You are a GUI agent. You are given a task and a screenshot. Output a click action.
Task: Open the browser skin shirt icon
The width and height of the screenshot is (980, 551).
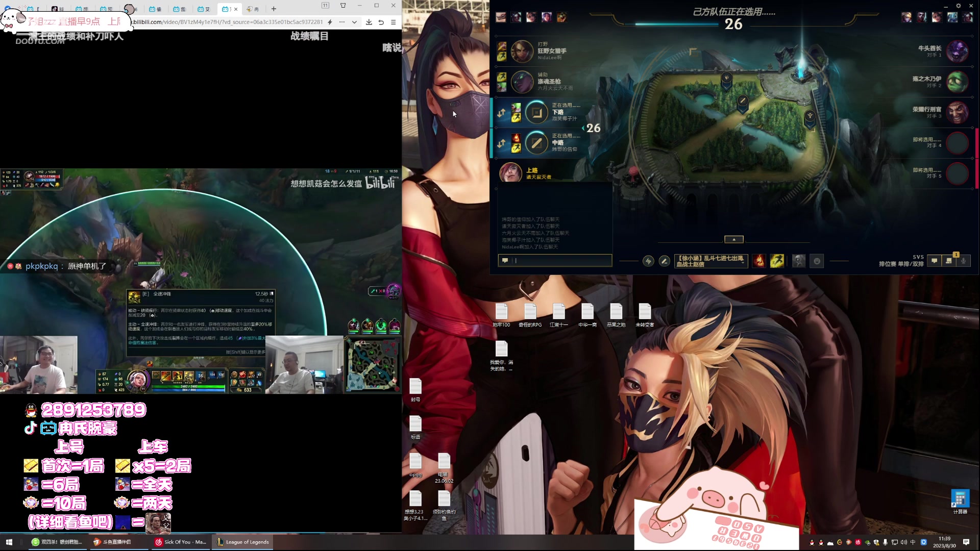343,6
